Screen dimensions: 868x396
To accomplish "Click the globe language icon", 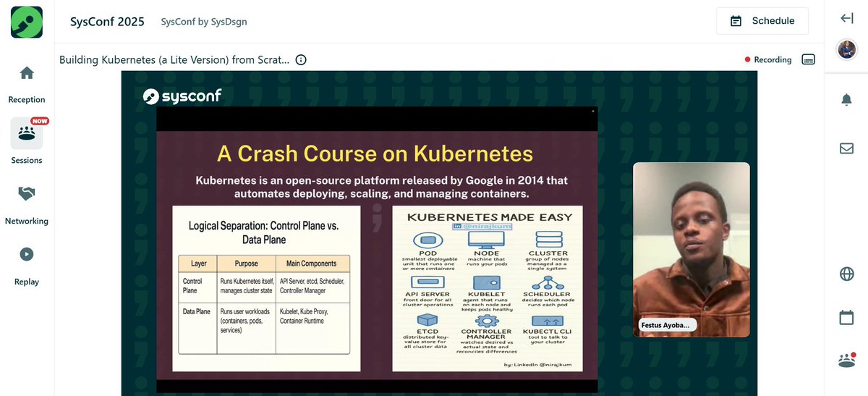I will [846, 274].
